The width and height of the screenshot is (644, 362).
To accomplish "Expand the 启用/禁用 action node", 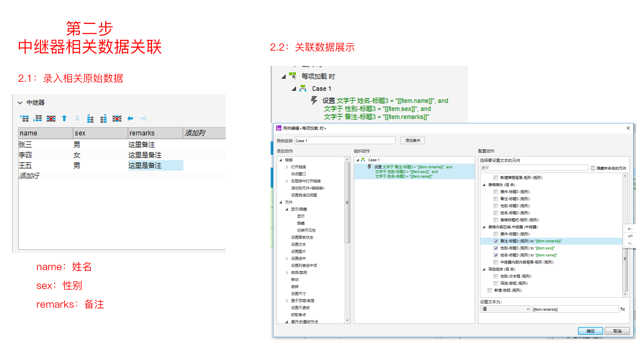I will (x=287, y=273).
